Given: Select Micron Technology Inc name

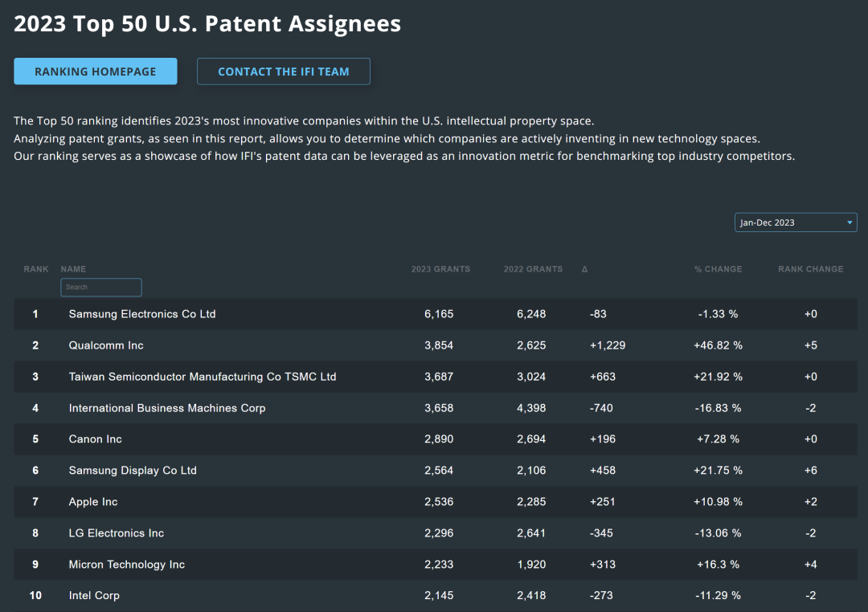Looking at the screenshot, I should [x=127, y=565].
